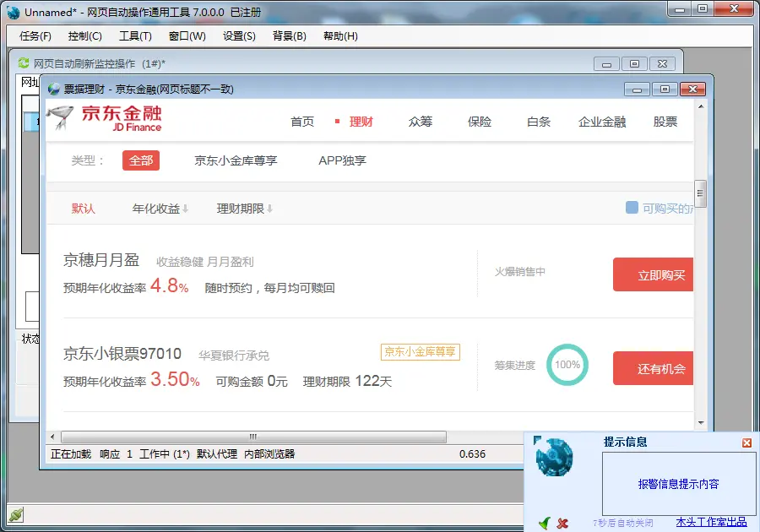Click the plug icon in the bottom status bar
This screenshot has width=760, height=532.
(15, 514)
